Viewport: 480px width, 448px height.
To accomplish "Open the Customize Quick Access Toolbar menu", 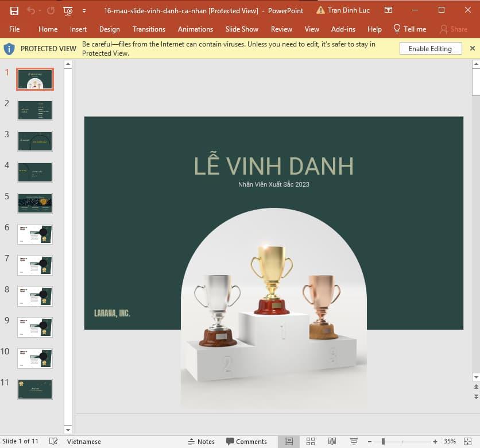I will click(x=84, y=10).
